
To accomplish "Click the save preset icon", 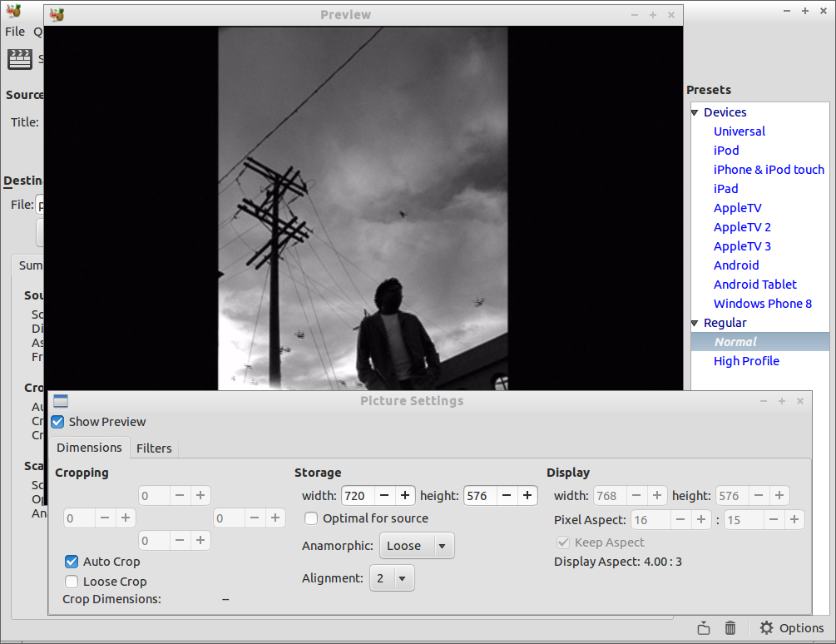I will pos(704,628).
